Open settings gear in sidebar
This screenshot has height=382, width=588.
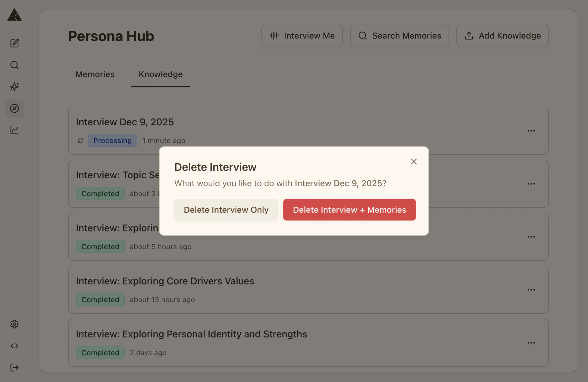[14, 324]
